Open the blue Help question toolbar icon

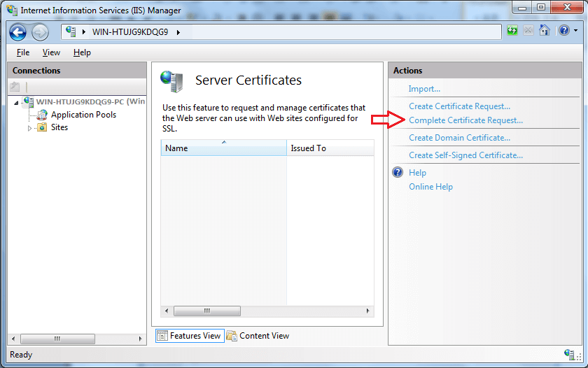564,30
